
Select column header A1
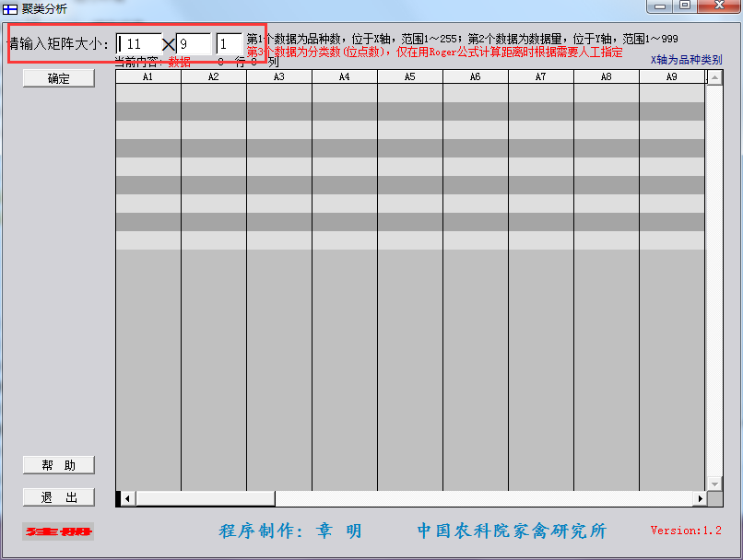pyautogui.click(x=148, y=76)
